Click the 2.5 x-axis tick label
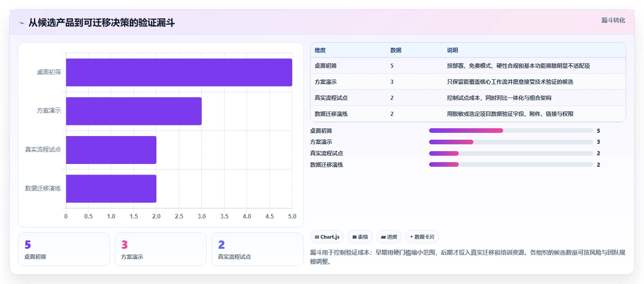Screen dimensions: 644x284 [179, 216]
